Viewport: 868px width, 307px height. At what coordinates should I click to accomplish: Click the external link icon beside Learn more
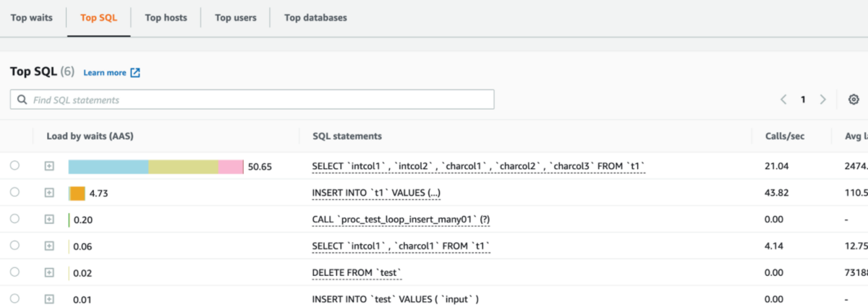coord(135,73)
